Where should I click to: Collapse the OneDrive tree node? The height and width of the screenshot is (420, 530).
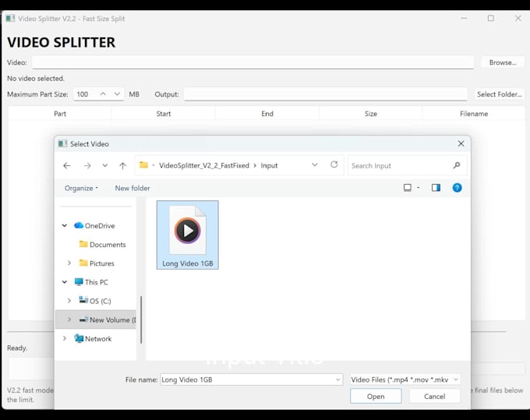coord(65,225)
